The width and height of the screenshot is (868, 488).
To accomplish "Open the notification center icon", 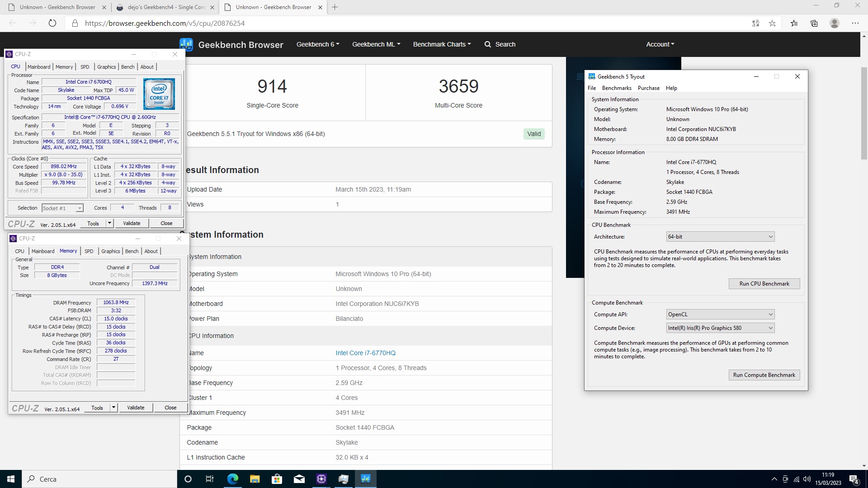I will click(x=854, y=479).
